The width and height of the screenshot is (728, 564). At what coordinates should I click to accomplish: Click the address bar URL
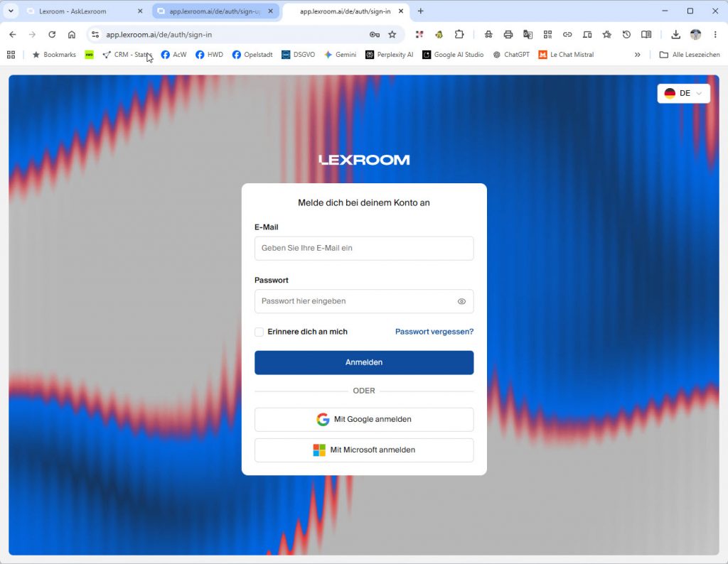point(159,35)
